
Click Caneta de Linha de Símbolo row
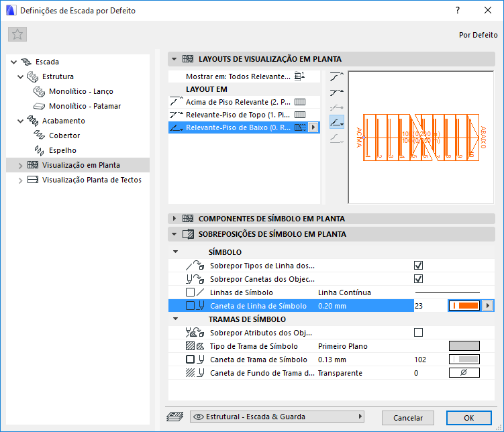pos(331,306)
